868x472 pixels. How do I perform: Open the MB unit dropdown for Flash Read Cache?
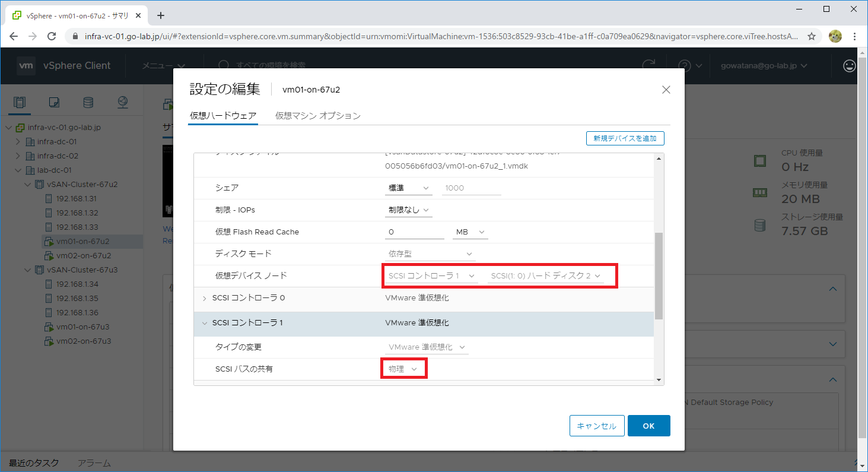pos(470,232)
